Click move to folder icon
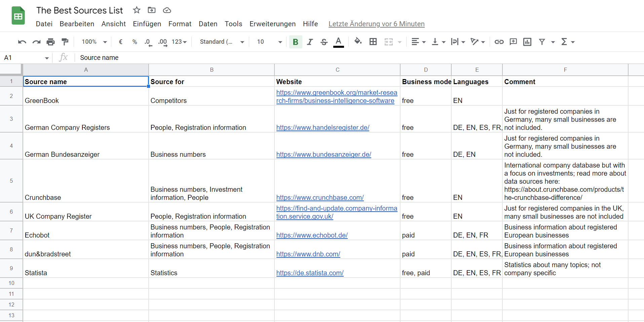 click(x=152, y=10)
